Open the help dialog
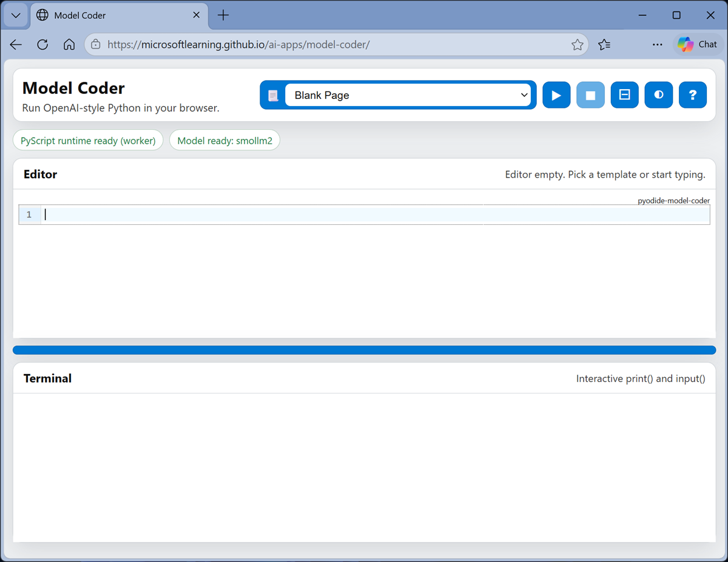 [692, 95]
